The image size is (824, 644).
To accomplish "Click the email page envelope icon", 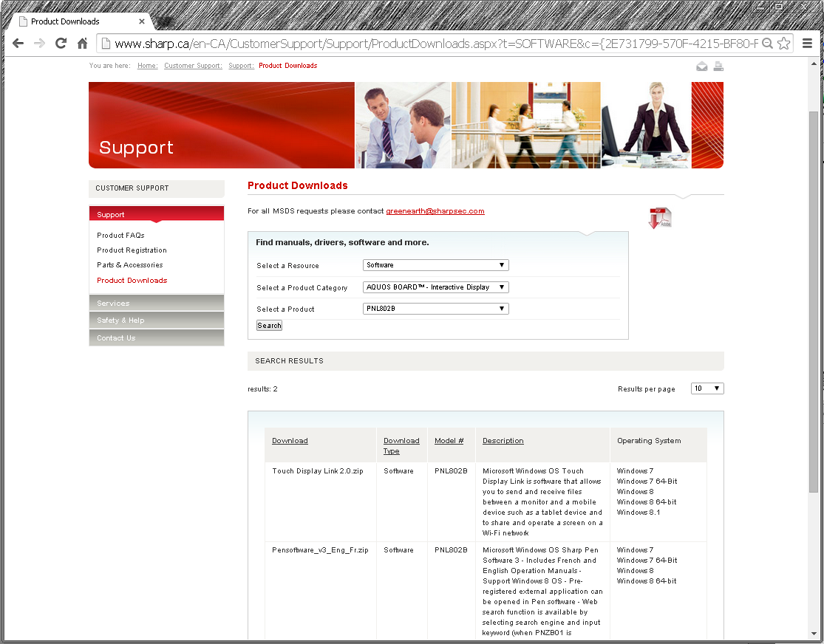I will coord(701,66).
